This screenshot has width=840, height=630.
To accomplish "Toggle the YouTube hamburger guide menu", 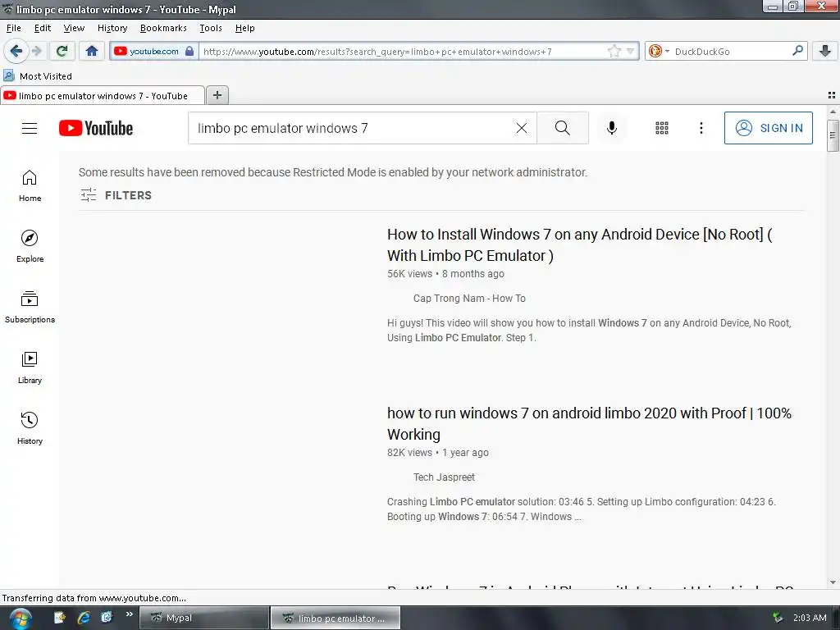I will click(x=30, y=128).
